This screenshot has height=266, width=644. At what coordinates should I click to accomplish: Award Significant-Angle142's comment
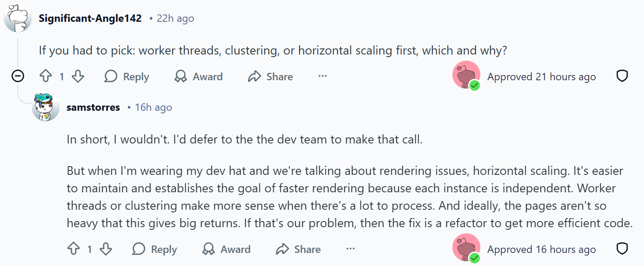[x=199, y=77]
